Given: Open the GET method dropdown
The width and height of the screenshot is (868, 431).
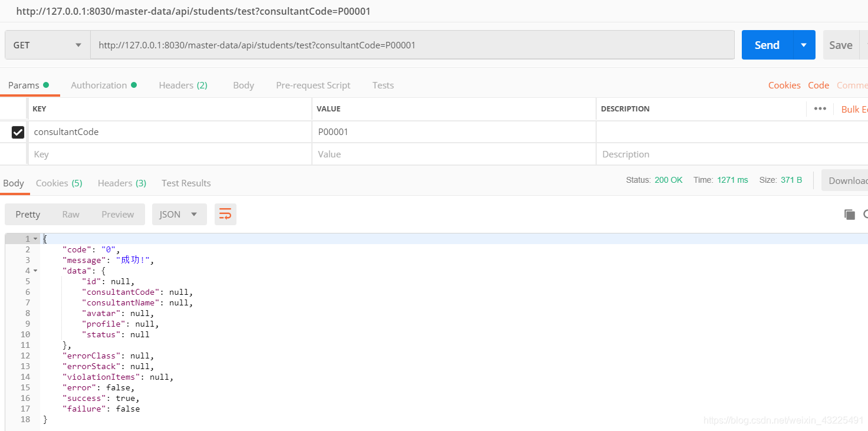Looking at the screenshot, I should tap(47, 45).
